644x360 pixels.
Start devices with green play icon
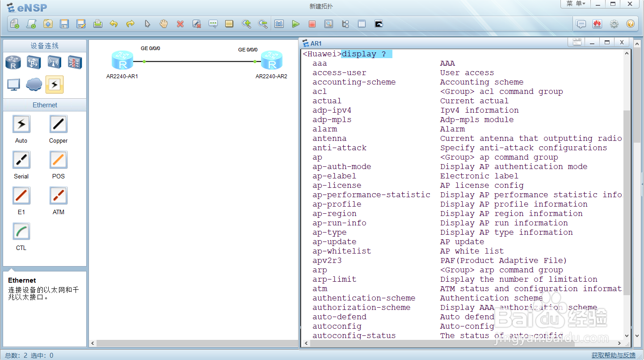pos(295,24)
